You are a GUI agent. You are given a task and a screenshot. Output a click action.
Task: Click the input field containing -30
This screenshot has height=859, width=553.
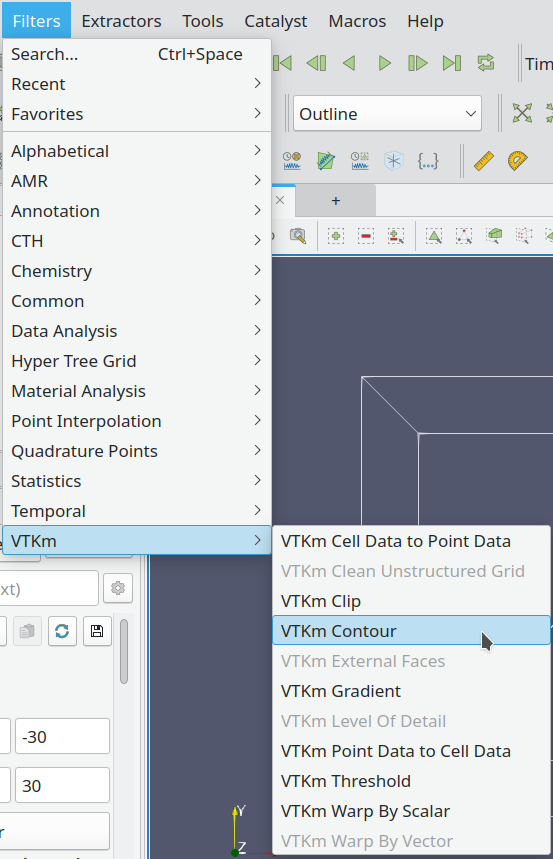click(x=62, y=736)
